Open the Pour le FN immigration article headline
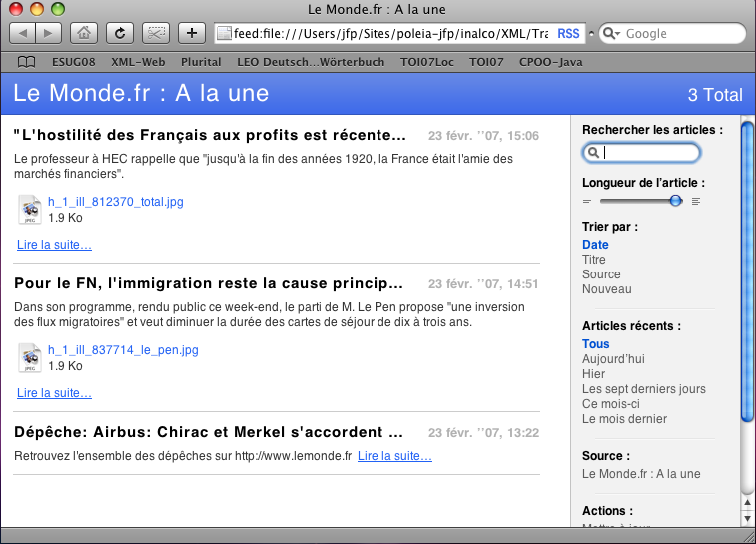 point(209,283)
